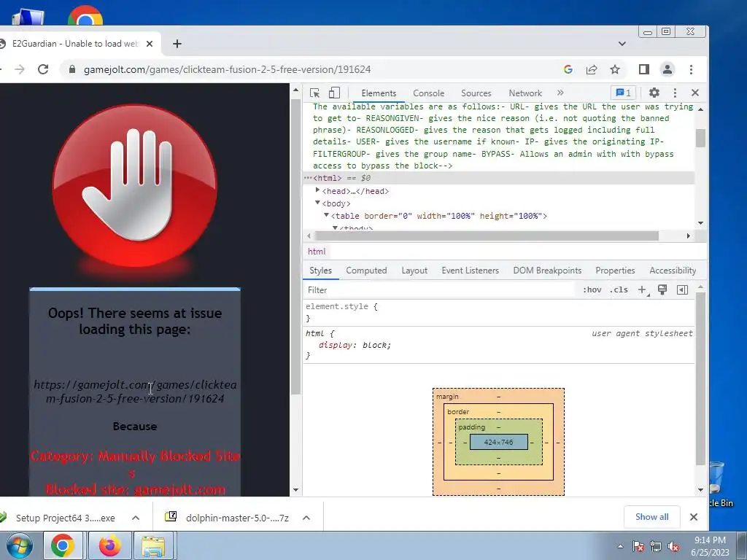
Task: Toggle rendering emulations paintbrush icon
Action: click(662, 289)
